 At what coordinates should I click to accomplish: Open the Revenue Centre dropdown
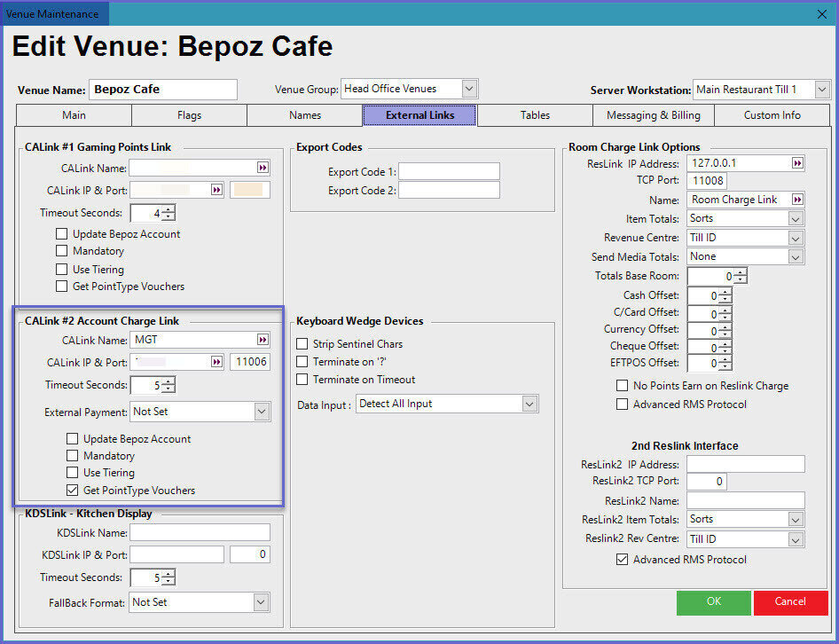tap(796, 238)
